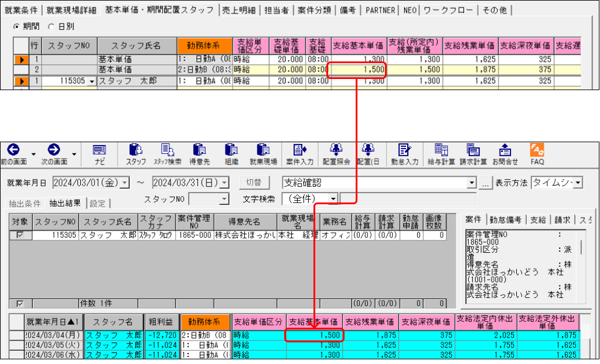Screen dimensions: 600x364
Task: Select the 2024/03/04(月) timesheet row
Action: 295,335
